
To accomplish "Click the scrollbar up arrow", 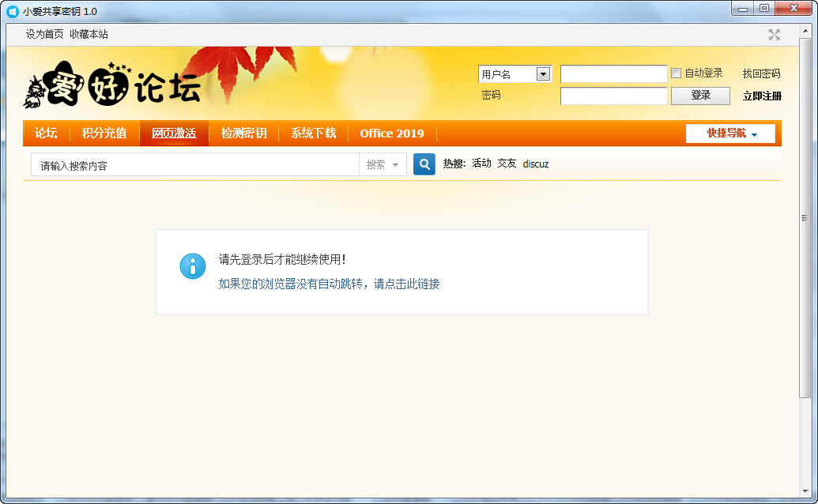I will (x=805, y=32).
